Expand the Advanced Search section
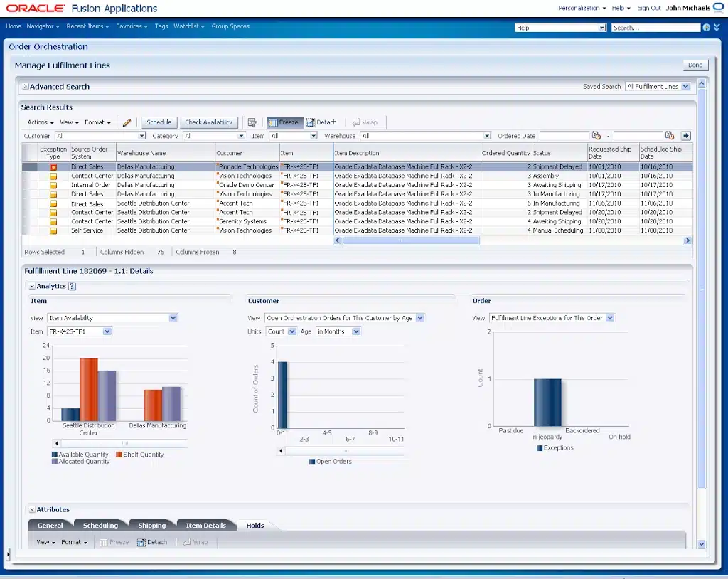This screenshot has width=728, height=579. (25, 86)
